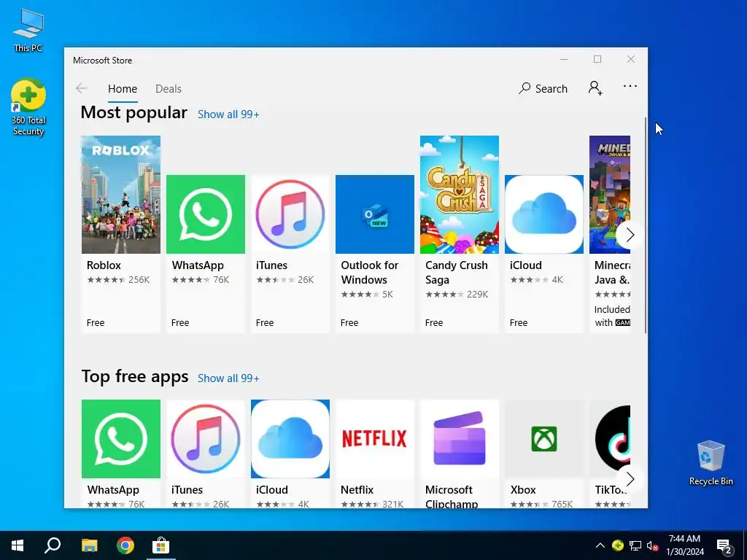The height and width of the screenshot is (560, 747).
Task: Open Outlook for Windows app icon
Action: [375, 214]
